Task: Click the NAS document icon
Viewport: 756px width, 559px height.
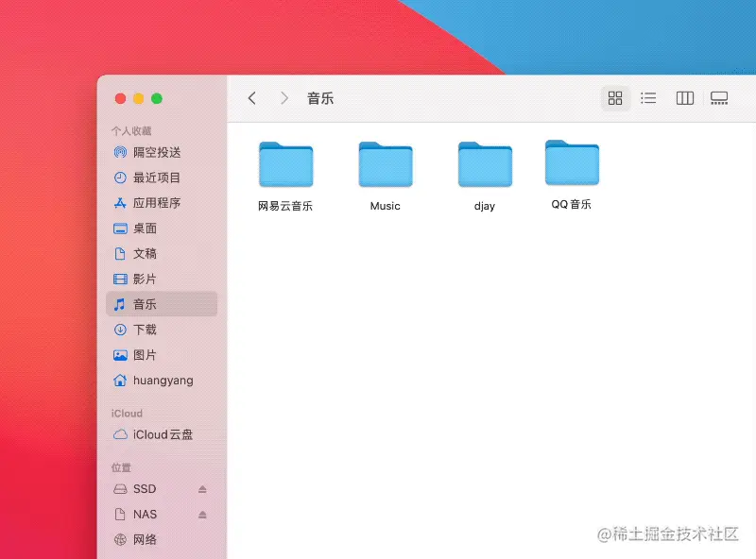Action: coord(120,515)
